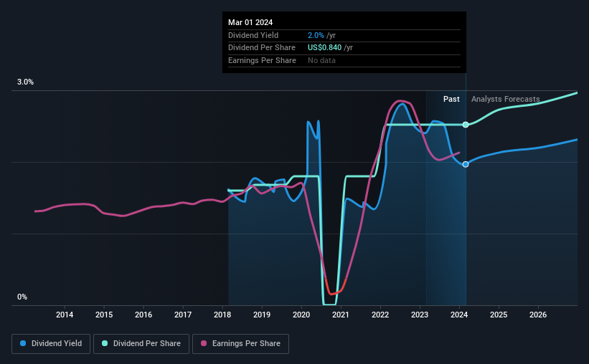Toggle the Dividend Per Share legend button
The width and height of the screenshot is (589, 364).
coord(141,344)
